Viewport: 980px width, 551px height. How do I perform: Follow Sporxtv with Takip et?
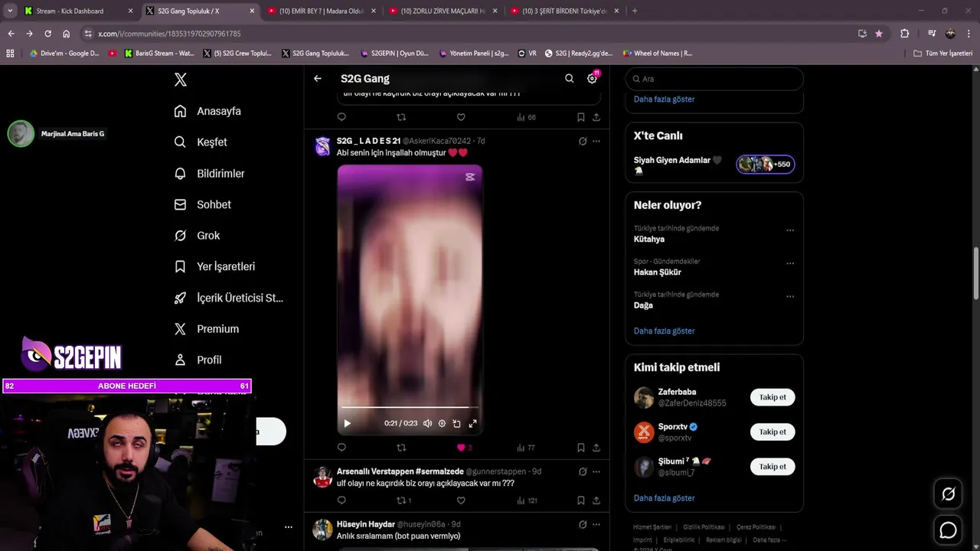pyautogui.click(x=773, y=432)
